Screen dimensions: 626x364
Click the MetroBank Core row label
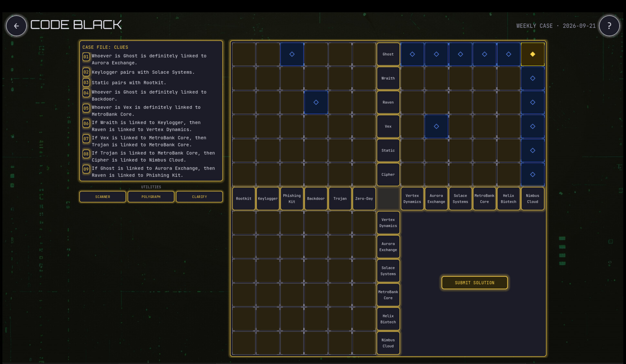tap(388, 295)
